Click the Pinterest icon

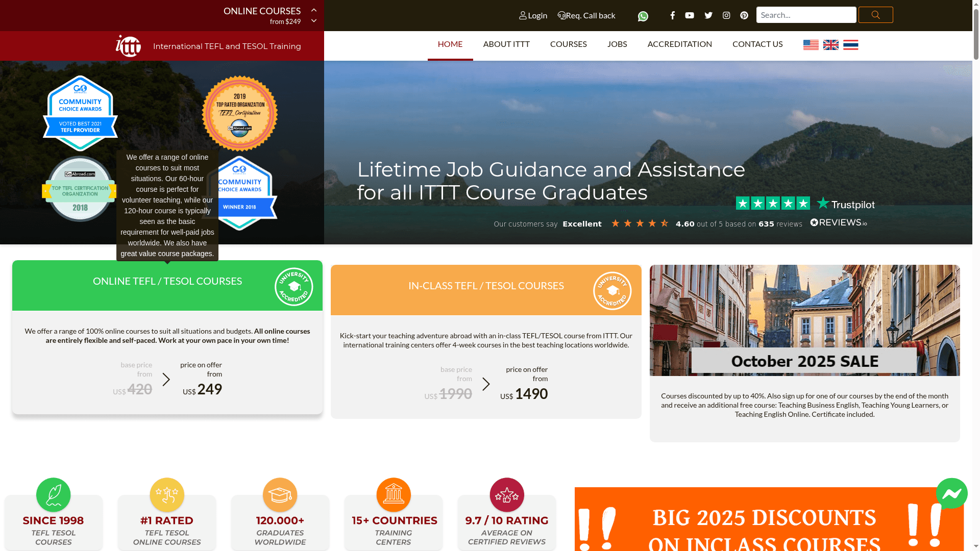[x=744, y=15]
